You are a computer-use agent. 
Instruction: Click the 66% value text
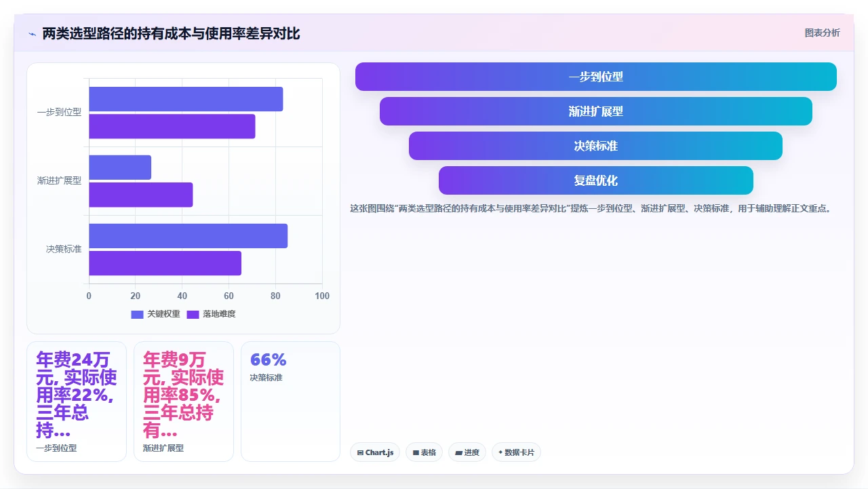pos(269,359)
